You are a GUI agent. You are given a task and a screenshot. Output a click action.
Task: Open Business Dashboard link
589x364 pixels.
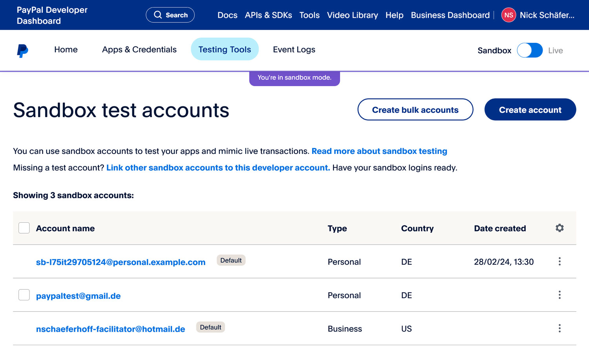pyautogui.click(x=450, y=15)
